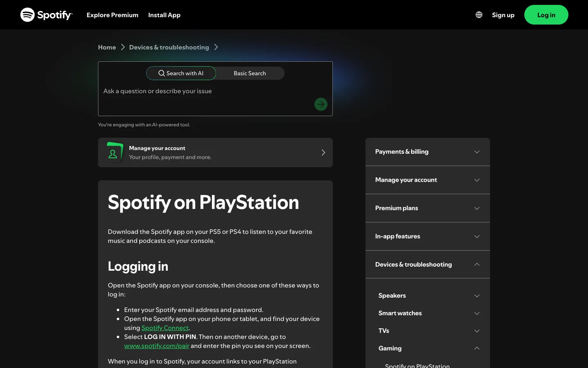Switch to Basic Search mode
588x368 pixels.
[x=250, y=73]
